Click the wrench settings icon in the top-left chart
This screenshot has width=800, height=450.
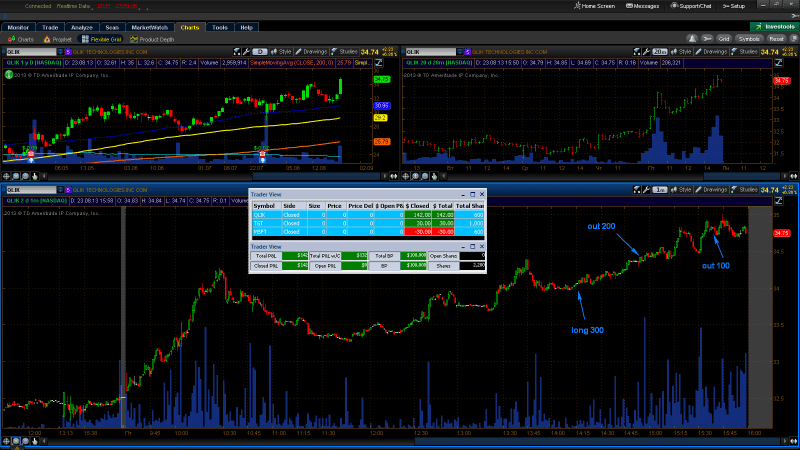(x=246, y=52)
